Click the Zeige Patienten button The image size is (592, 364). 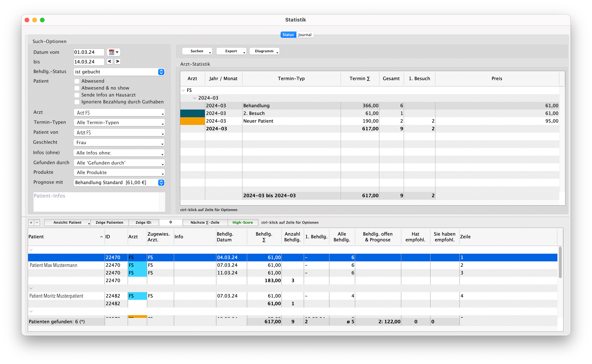click(109, 222)
